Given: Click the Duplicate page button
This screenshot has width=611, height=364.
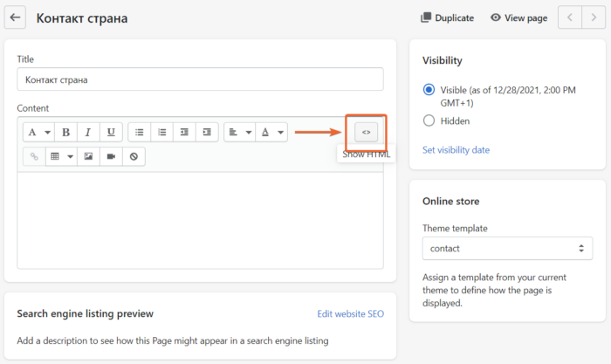Looking at the screenshot, I should (447, 17).
